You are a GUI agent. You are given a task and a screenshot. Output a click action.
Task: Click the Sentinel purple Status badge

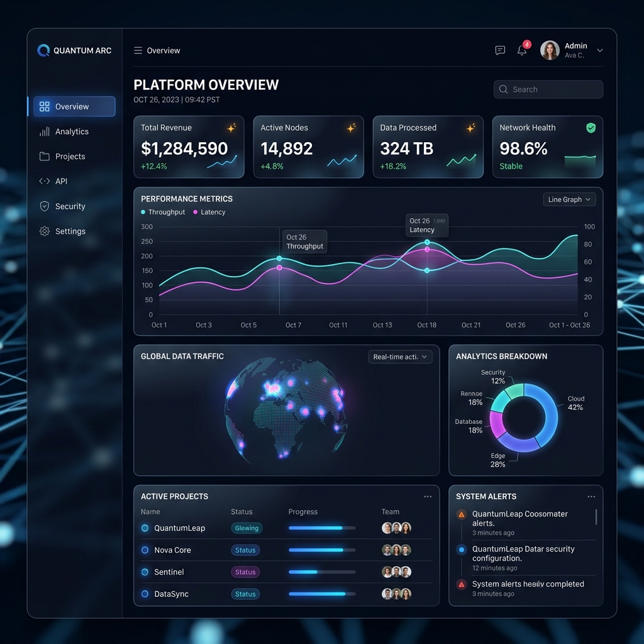[245, 572]
